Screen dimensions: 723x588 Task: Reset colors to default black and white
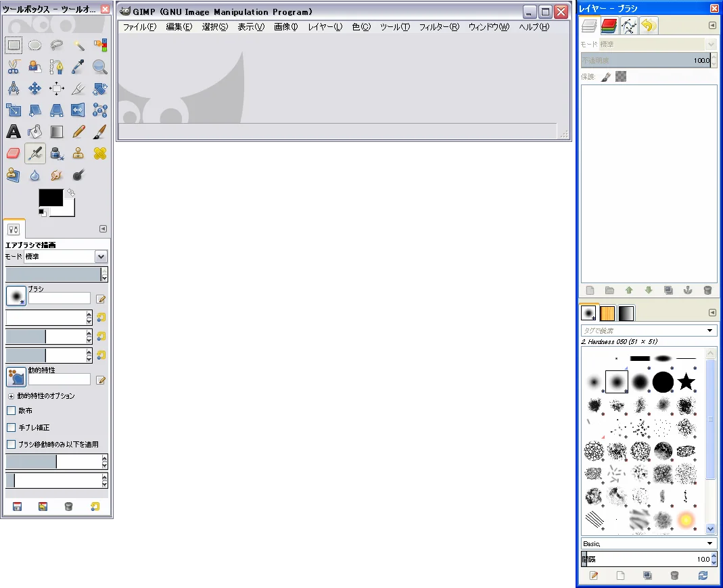tap(43, 212)
